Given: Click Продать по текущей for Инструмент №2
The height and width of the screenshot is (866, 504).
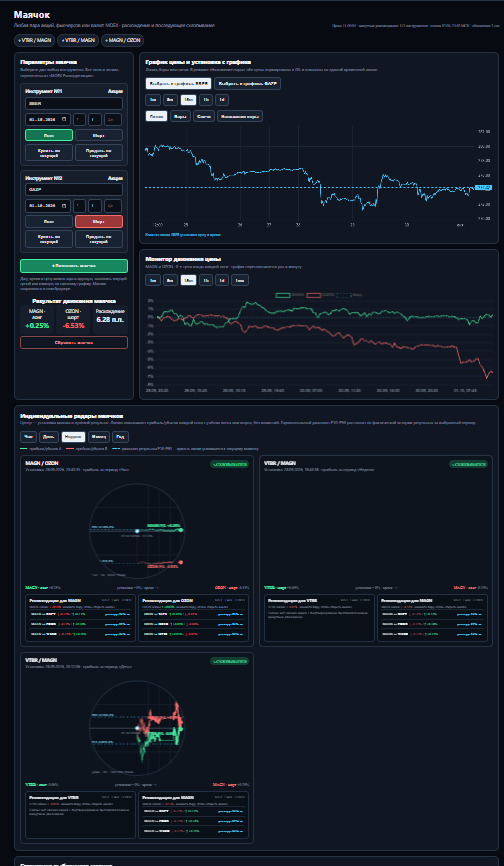Looking at the screenshot, I should pos(99,239).
